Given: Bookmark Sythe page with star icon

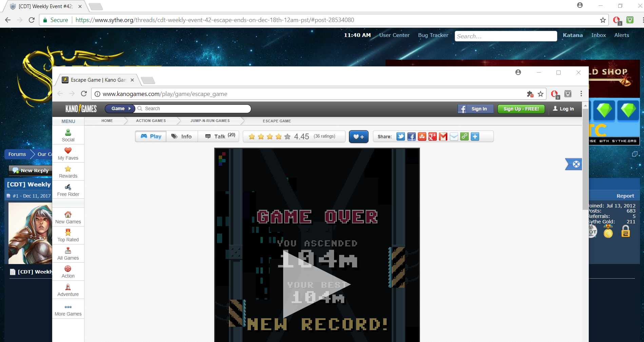Looking at the screenshot, I should (x=603, y=20).
